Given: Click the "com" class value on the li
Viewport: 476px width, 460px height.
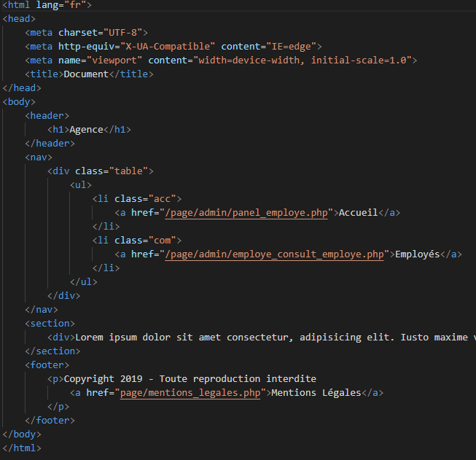Looking at the screenshot, I should coord(164,241).
